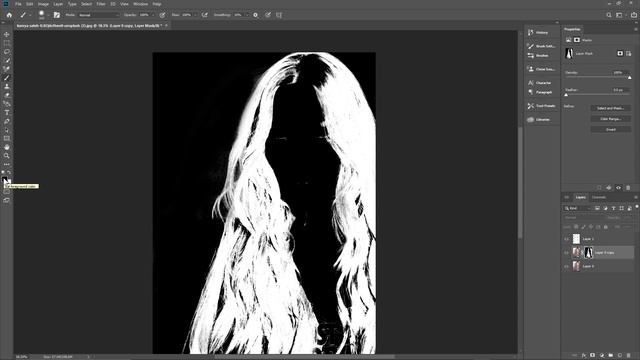This screenshot has height=360, width=640.
Task: Toggle visibility of Layer 0
Action: 567,266
